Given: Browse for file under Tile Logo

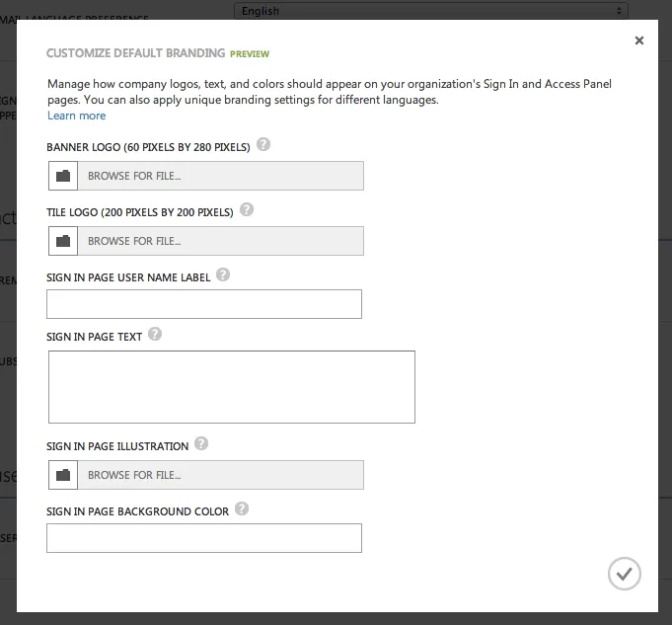Looking at the screenshot, I should click(x=221, y=241).
